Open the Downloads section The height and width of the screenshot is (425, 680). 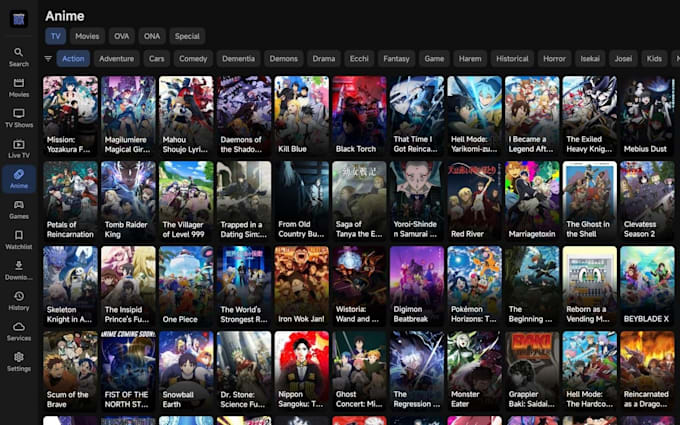click(19, 270)
